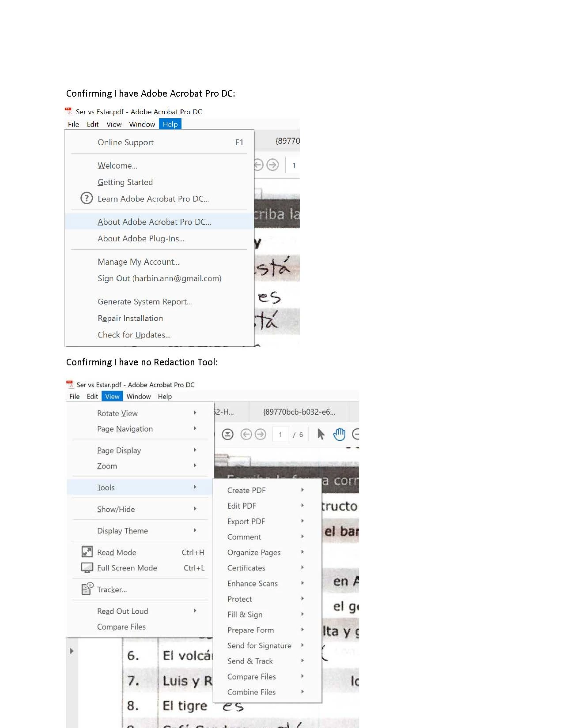This screenshot has width=563, height=728.
Task: Activate the arrow selection cursor tool
Action: 321,434
